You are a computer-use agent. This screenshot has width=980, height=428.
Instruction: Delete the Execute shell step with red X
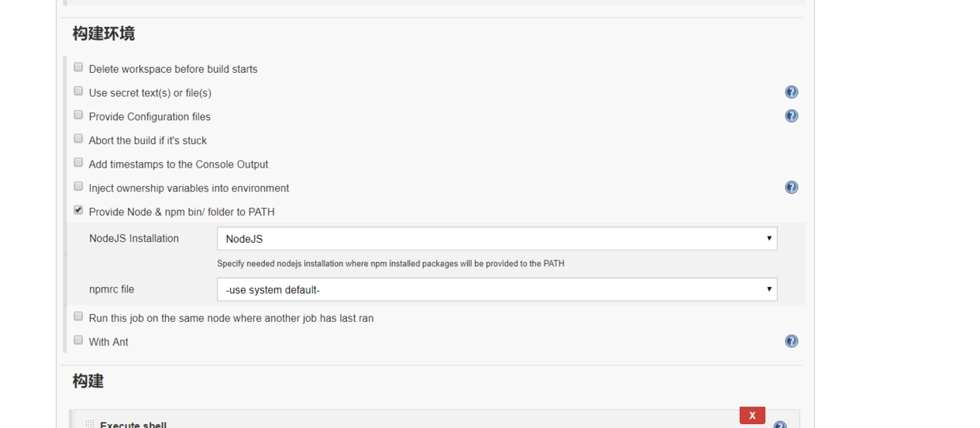click(752, 415)
